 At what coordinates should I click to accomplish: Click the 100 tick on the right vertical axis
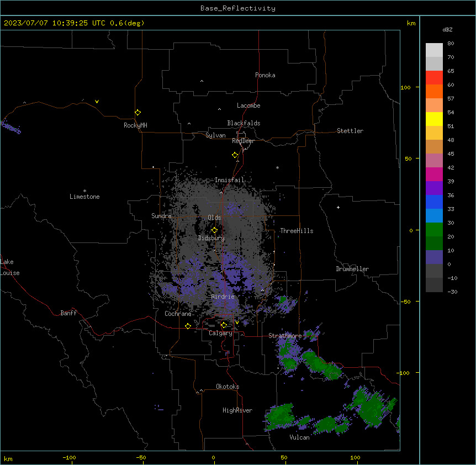(405, 87)
